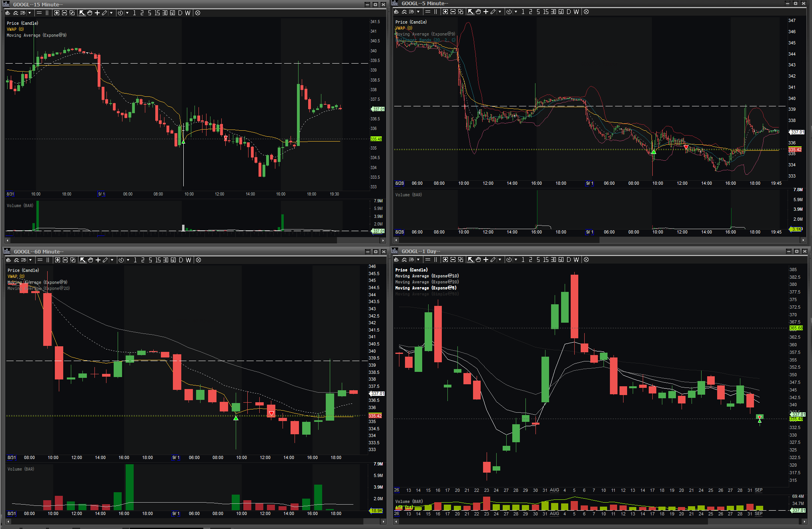Open chart type icon in 1 Day chart
The width and height of the screenshot is (812, 529).
(396, 260)
